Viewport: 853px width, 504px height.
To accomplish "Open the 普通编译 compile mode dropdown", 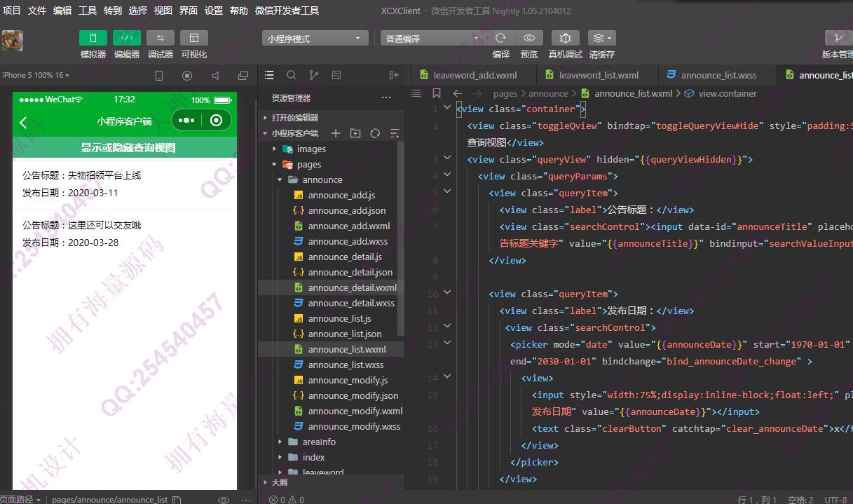I will (432, 39).
